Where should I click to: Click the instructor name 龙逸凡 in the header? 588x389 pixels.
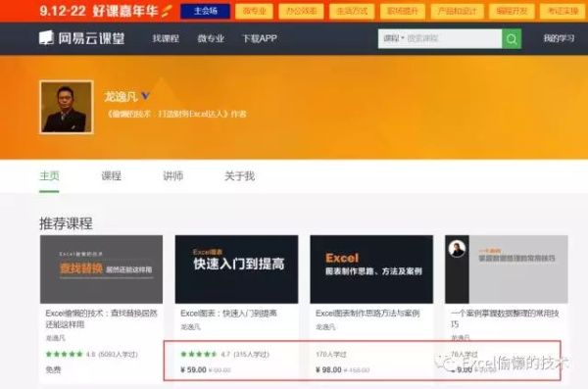(121, 96)
